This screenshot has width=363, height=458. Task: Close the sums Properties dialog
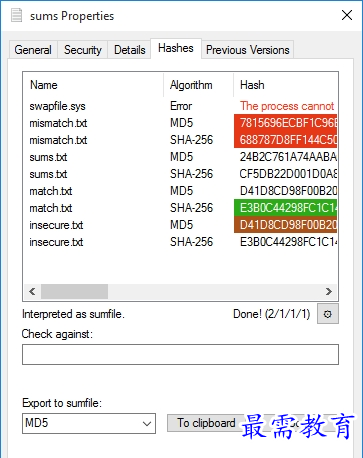[x=347, y=15]
